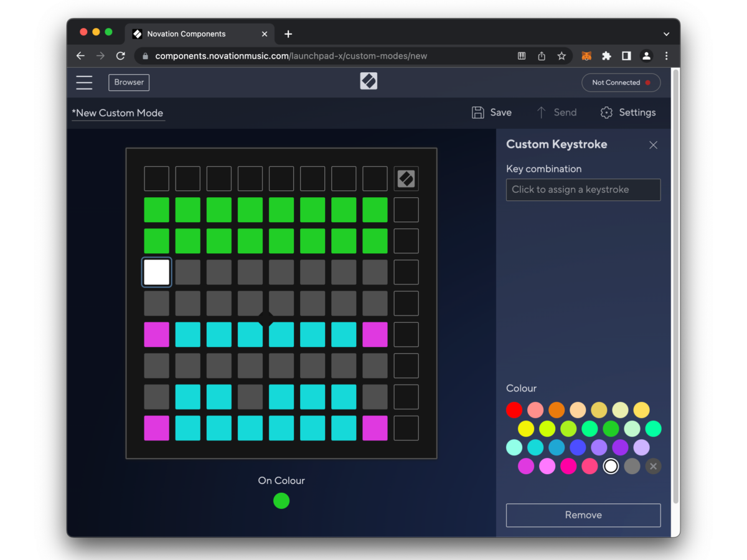The height and width of the screenshot is (560, 747).
Task: Bookmark page with star icon
Action: point(561,56)
